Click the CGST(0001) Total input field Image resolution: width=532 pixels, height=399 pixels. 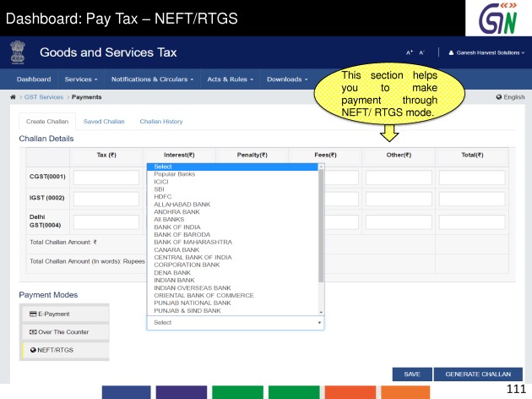472,178
